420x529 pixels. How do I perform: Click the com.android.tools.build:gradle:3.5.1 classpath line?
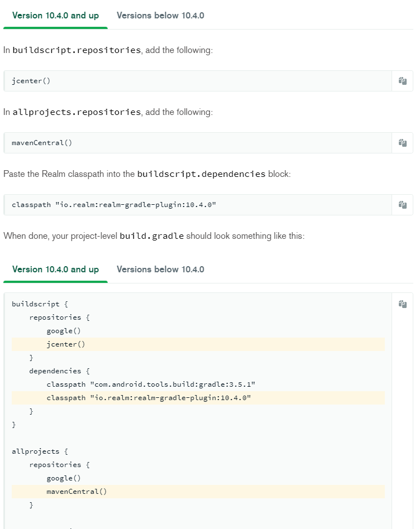pos(151,384)
